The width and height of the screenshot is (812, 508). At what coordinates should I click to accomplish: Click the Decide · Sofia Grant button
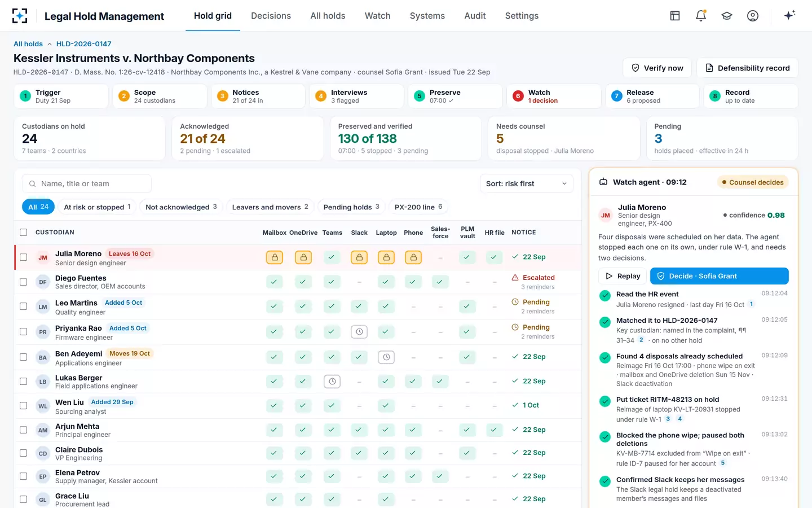[x=719, y=276]
